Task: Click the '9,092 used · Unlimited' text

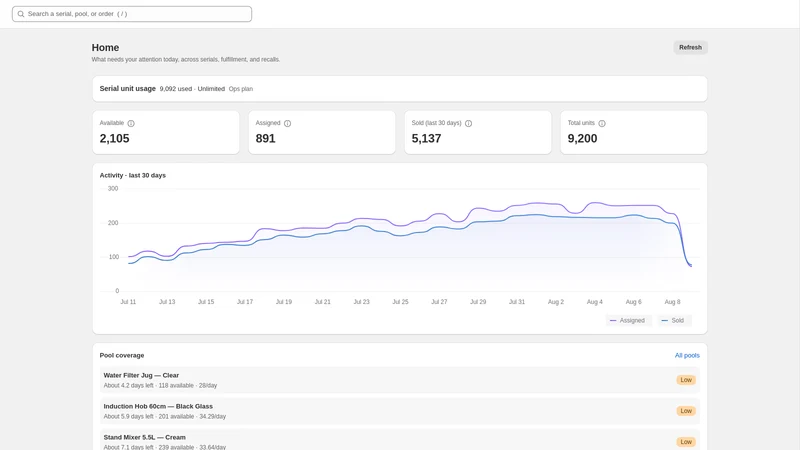Action: point(192,89)
